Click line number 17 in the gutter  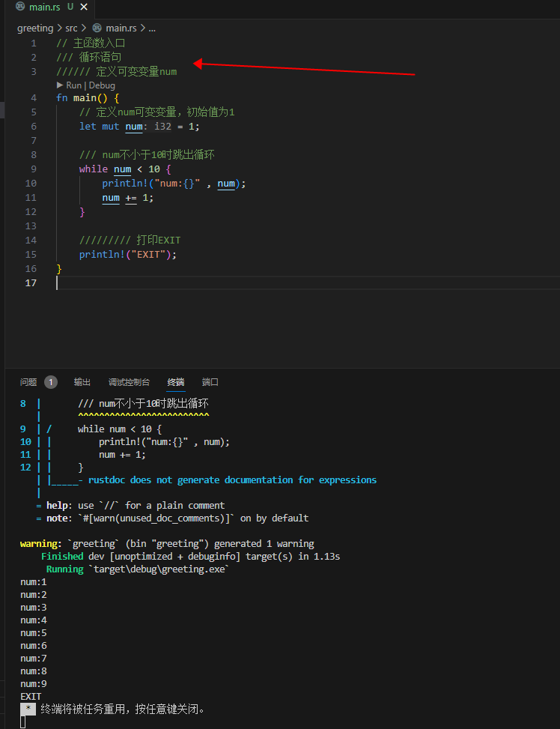pyautogui.click(x=31, y=283)
